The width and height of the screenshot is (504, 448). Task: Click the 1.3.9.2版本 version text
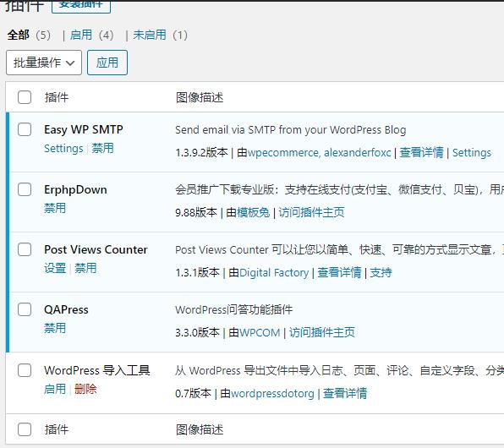(201, 153)
